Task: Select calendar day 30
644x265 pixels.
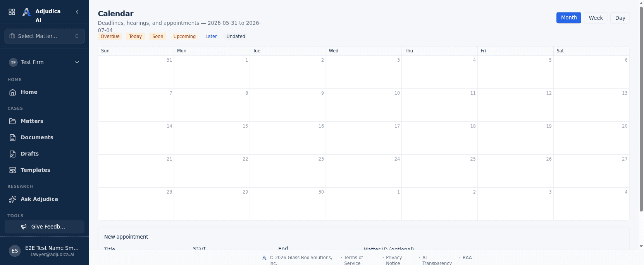Action: tap(288, 204)
